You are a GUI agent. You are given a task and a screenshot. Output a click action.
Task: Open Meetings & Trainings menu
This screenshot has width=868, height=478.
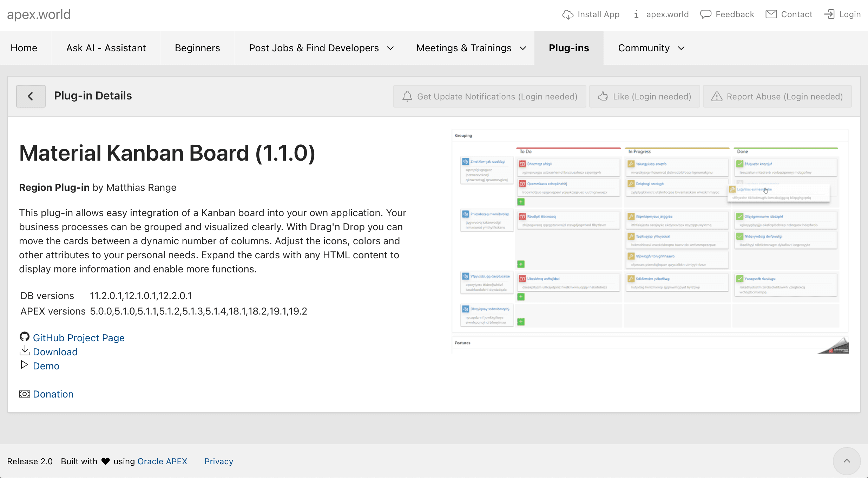pos(464,48)
